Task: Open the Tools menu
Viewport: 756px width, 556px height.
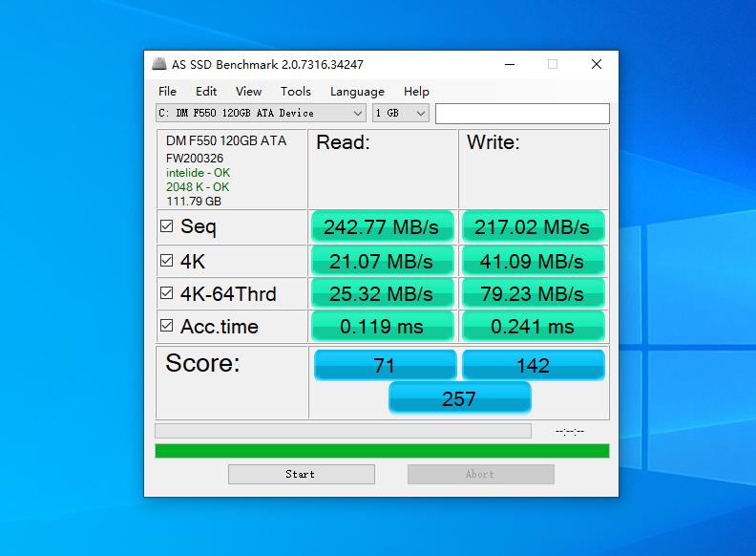Action: click(x=296, y=91)
